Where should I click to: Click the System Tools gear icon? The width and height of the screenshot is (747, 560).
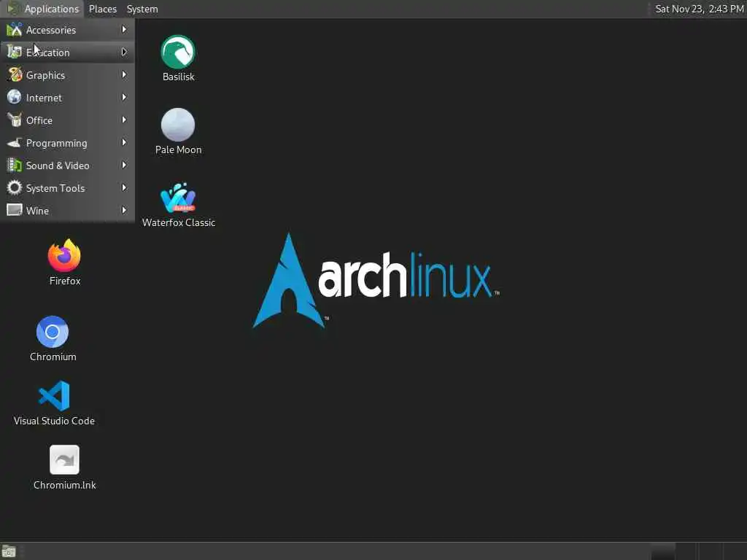[15, 187]
